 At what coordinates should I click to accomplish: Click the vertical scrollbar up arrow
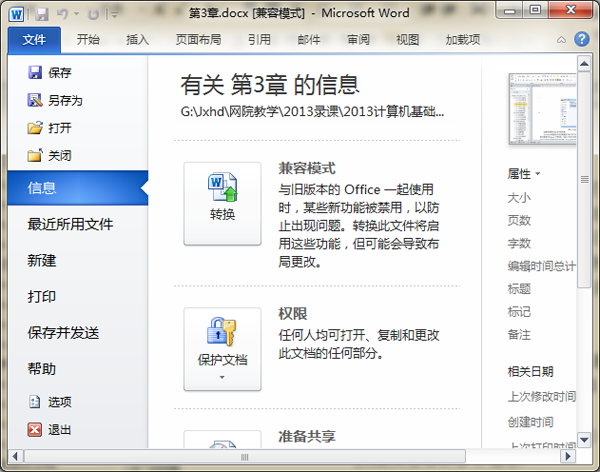(584, 64)
